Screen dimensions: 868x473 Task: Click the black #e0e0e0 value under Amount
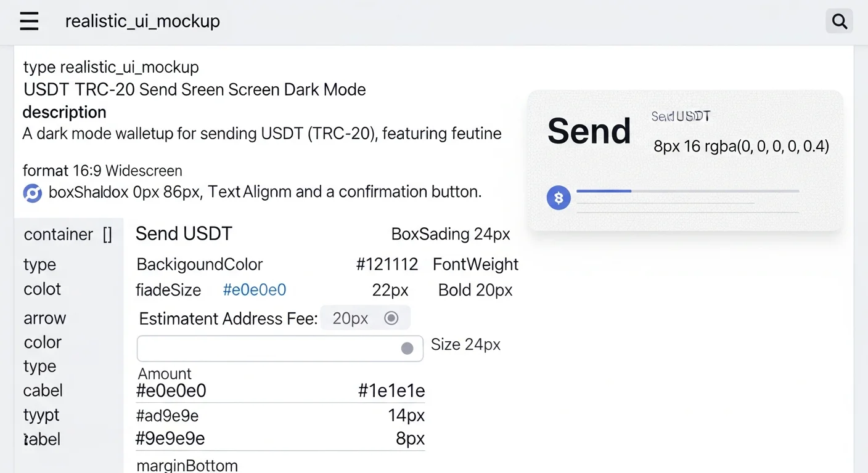point(171,390)
